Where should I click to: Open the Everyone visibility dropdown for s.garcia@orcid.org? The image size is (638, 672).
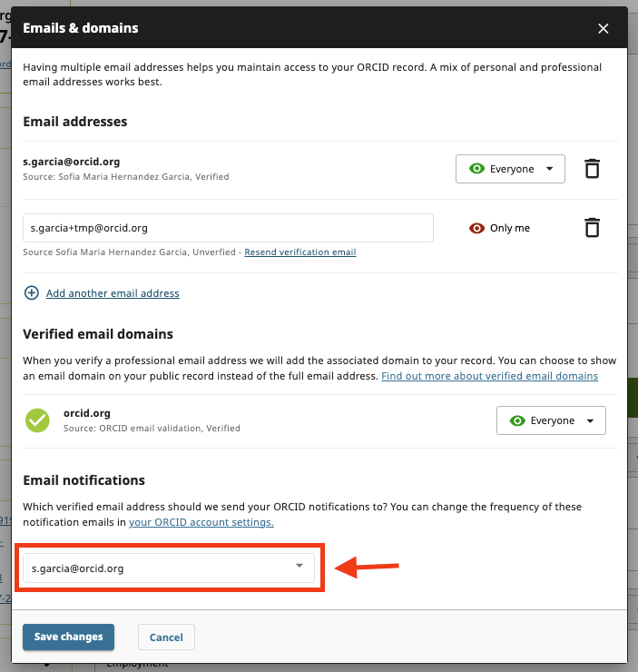click(x=510, y=169)
